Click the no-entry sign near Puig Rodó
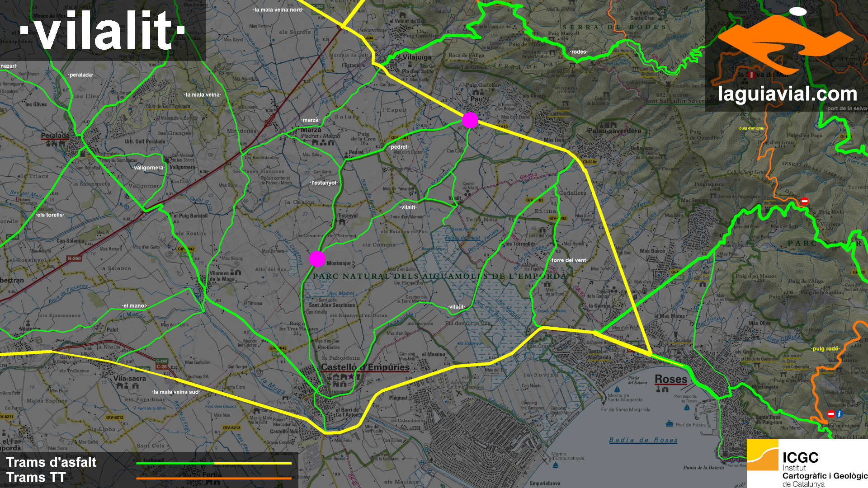 805,201
